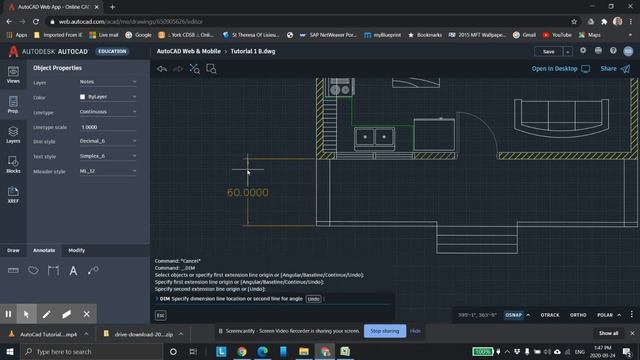Toggle POLAR in status bar
640x360 pixels.
(x=605, y=315)
